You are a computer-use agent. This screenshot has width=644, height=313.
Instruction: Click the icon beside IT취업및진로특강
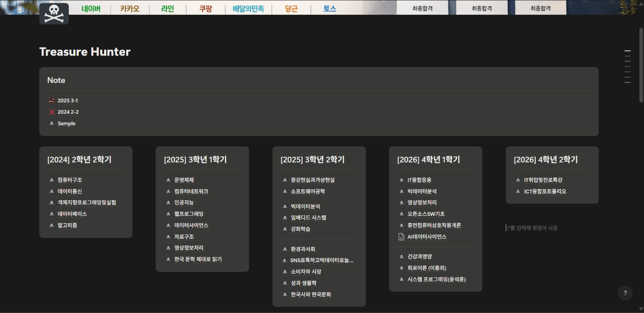coord(518,180)
